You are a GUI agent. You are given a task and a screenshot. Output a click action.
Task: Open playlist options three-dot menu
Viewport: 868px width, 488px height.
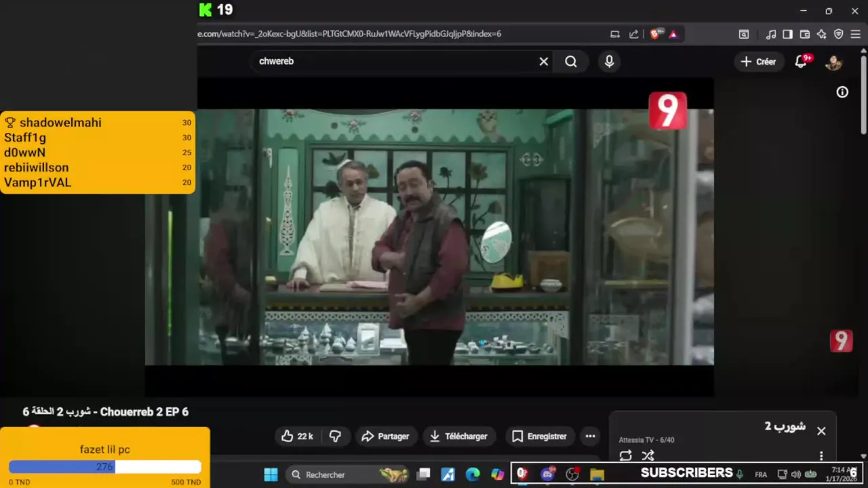click(x=821, y=456)
